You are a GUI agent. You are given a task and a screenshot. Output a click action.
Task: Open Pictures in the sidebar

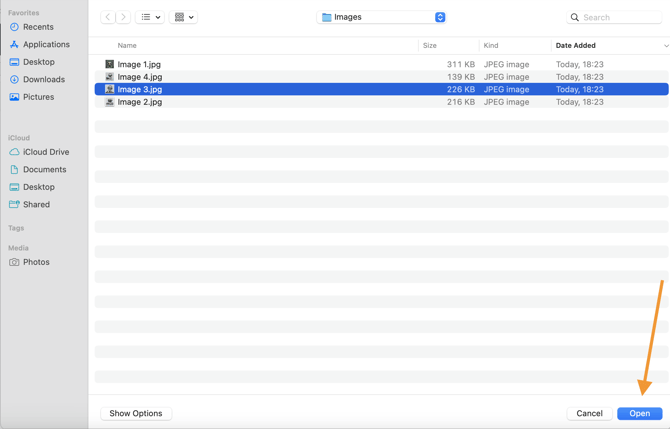pyautogui.click(x=38, y=97)
